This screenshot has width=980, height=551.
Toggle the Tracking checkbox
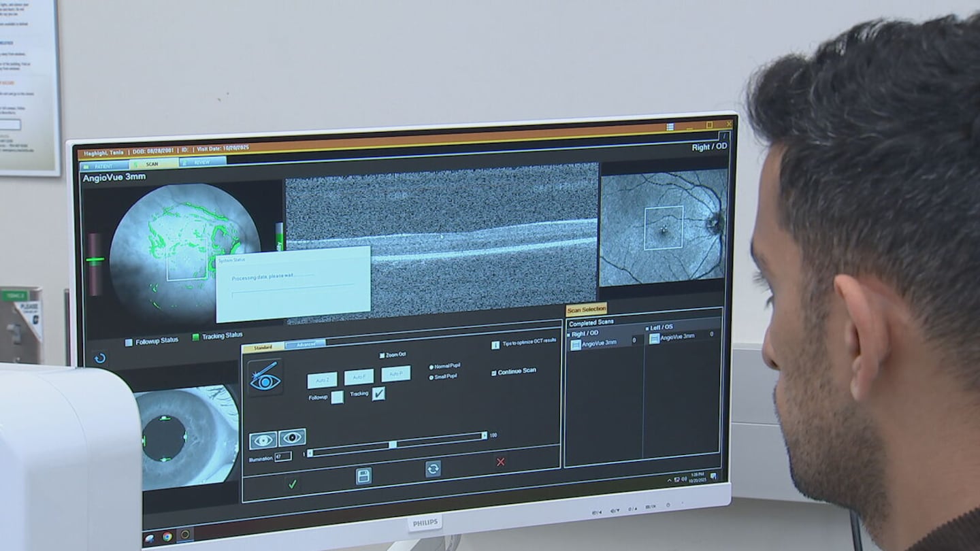click(378, 393)
